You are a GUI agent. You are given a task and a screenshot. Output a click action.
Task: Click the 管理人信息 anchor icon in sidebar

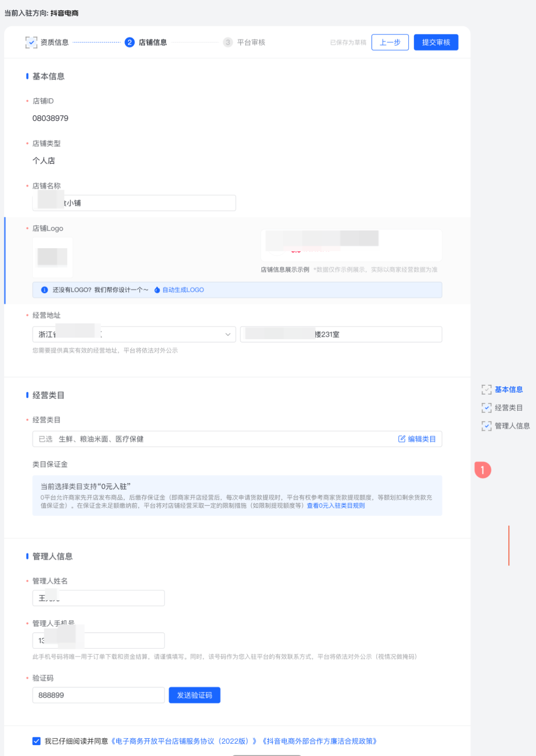[486, 425]
